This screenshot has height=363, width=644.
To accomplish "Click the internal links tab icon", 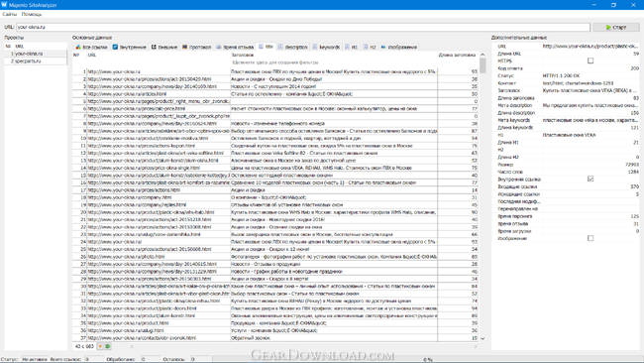I will point(115,47).
